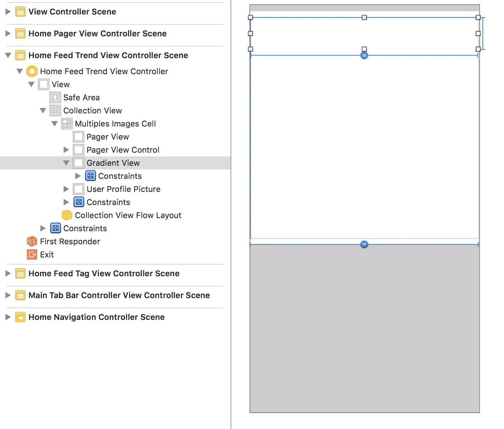The image size is (504, 429).
Task: Select User Profile Picture in outline
Action: click(115, 189)
